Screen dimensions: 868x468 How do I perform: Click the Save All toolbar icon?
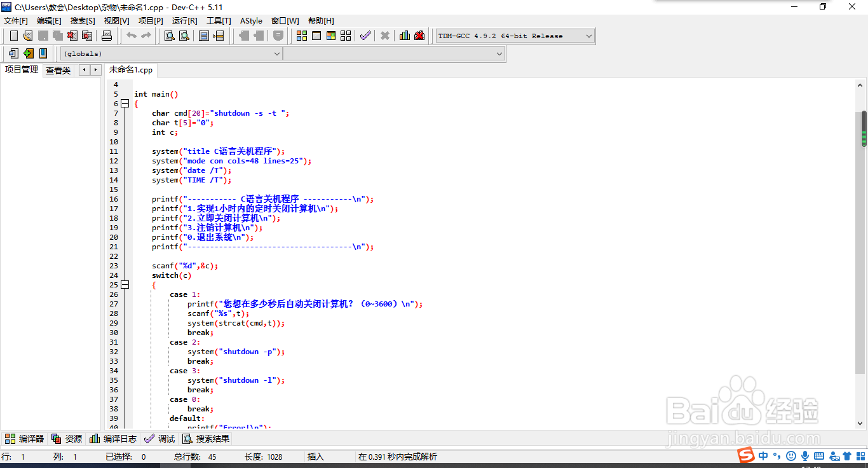tap(58, 36)
